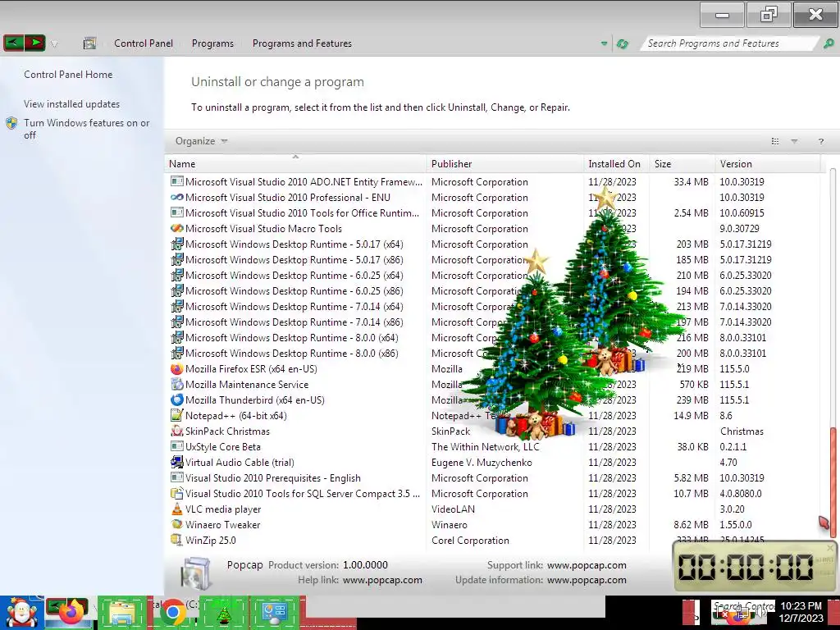Viewport: 840px width, 630px height.
Task: Select Visual Studio 2010 Tools for SQL Server Compact
Action: (303, 493)
